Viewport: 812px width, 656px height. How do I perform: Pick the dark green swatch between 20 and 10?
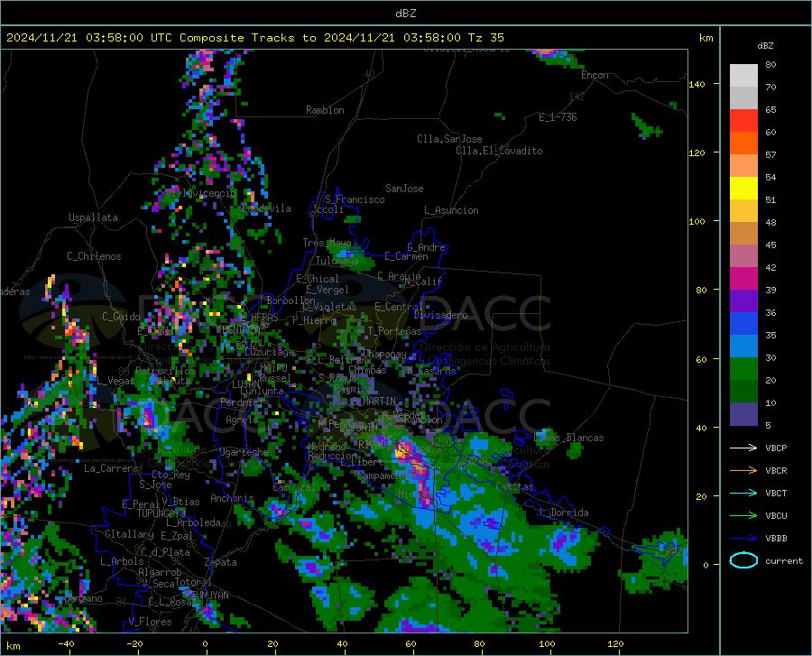coord(743,392)
